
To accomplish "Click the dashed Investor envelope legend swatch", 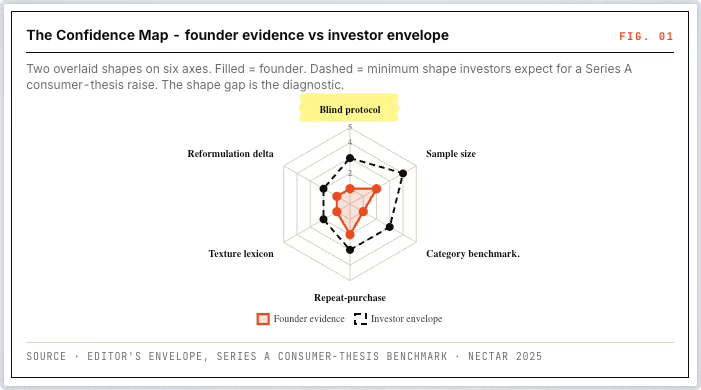I will point(360,319).
